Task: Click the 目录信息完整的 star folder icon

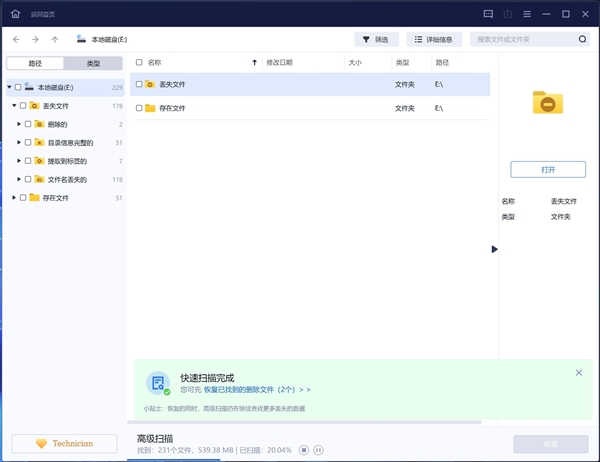Action: (39, 142)
